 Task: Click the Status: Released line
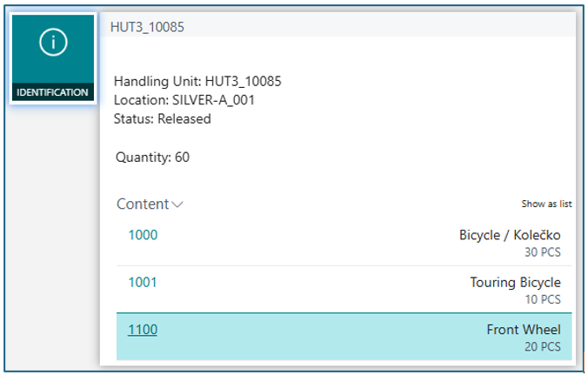tap(162, 118)
